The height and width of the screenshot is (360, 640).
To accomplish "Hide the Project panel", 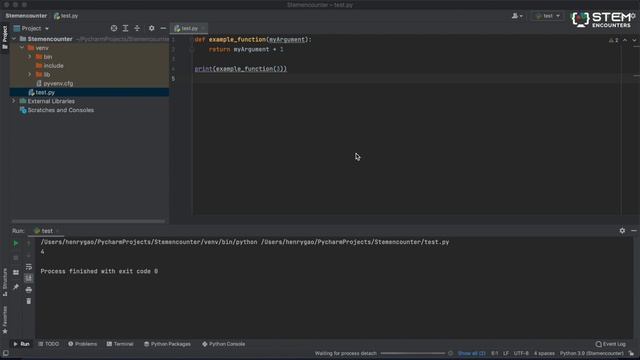I will pyautogui.click(x=163, y=28).
